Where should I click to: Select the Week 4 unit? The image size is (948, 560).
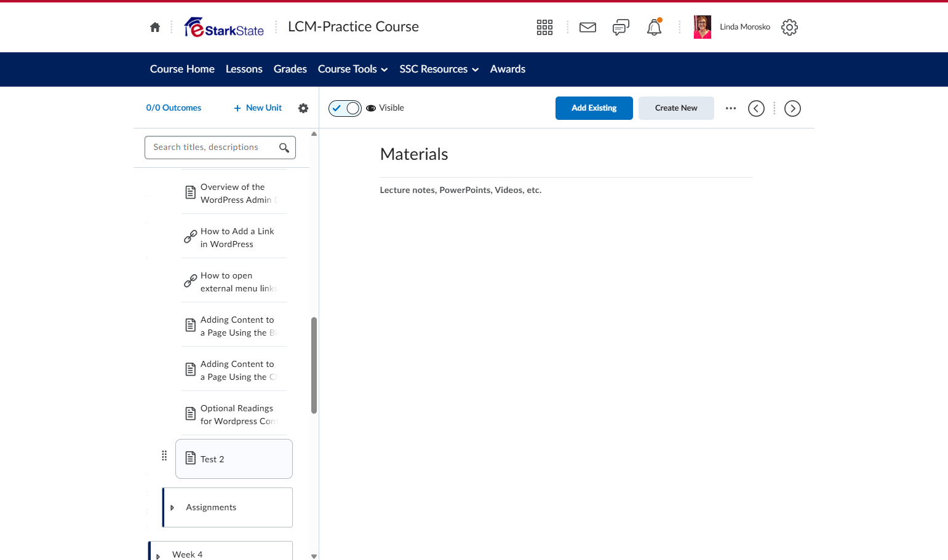pyautogui.click(x=221, y=551)
